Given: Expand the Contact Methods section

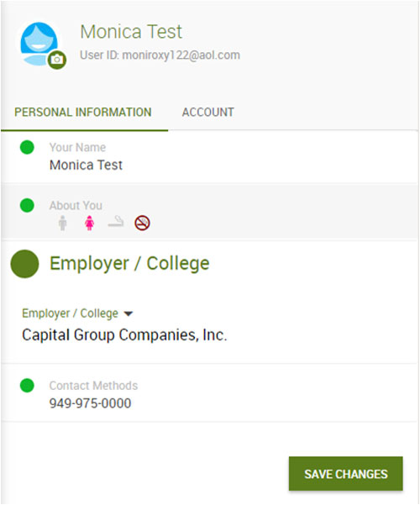Looking at the screenshot, I should (209, 393).
